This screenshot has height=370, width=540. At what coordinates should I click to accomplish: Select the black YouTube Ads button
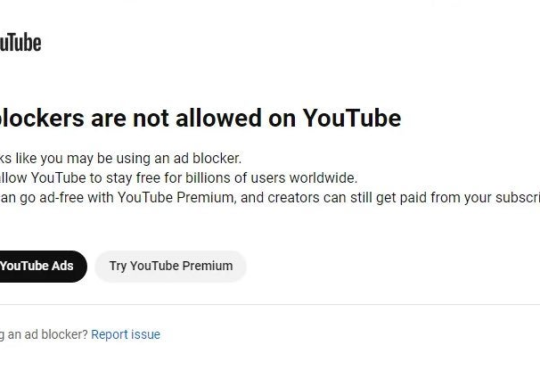click(43, 266)
